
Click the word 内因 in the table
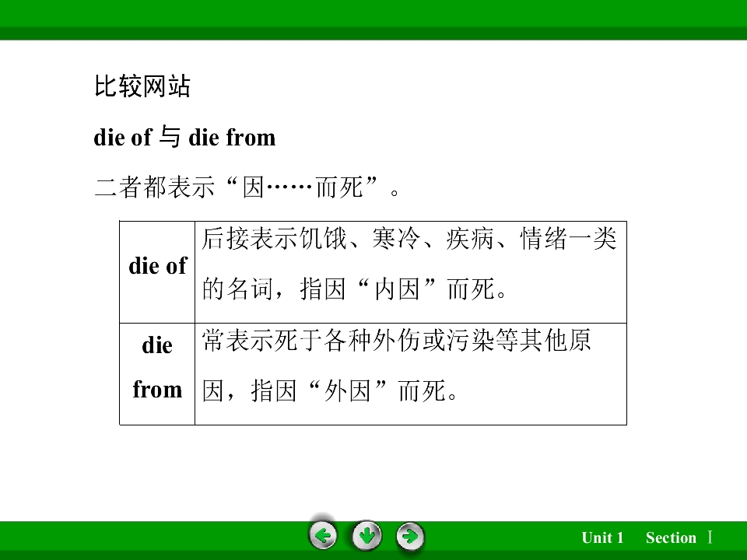397,289
